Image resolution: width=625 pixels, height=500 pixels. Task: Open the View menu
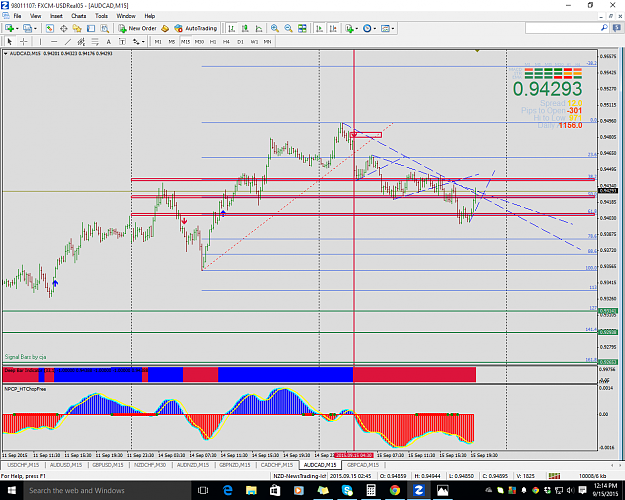click(x=35, y=16)
